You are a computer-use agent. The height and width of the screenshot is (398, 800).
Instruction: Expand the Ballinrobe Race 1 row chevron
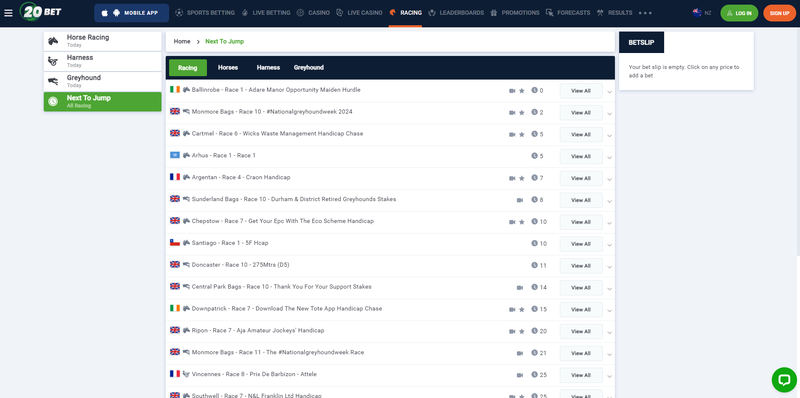tap(609, 92)
